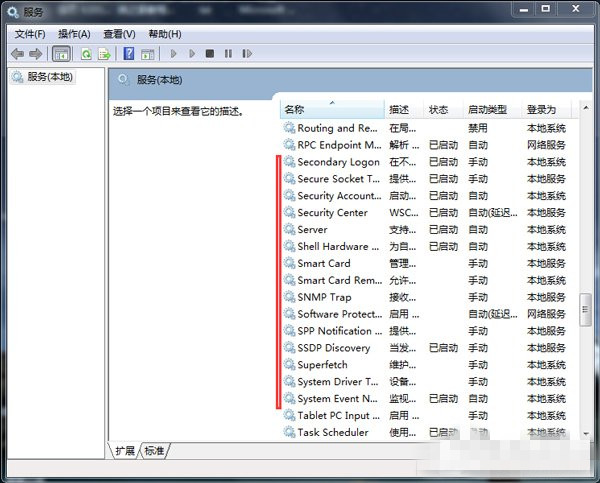Open the 帮助(H) menu
This screenshot has height=483, width=600.
pos(165,34)
